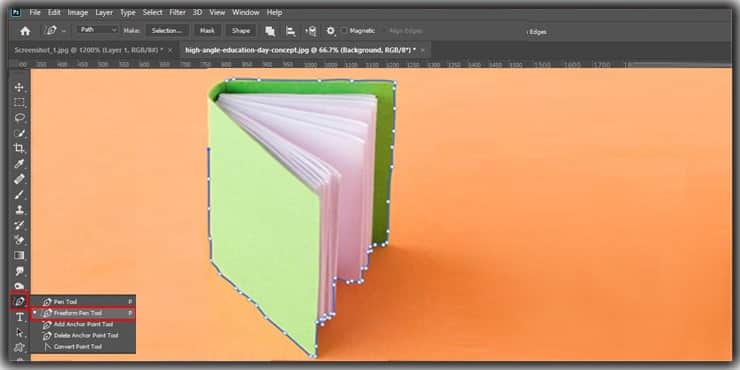Select the Rectangular Marquee tool
This screenshot has width=740, height=370.
tap(19, 102)
